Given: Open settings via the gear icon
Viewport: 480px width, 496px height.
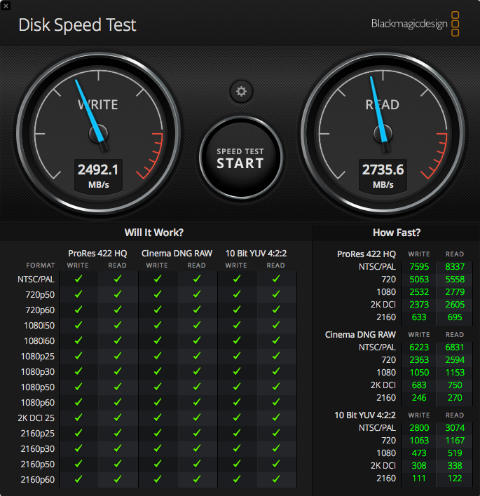Looking at the screenshot, I should 241,91.
